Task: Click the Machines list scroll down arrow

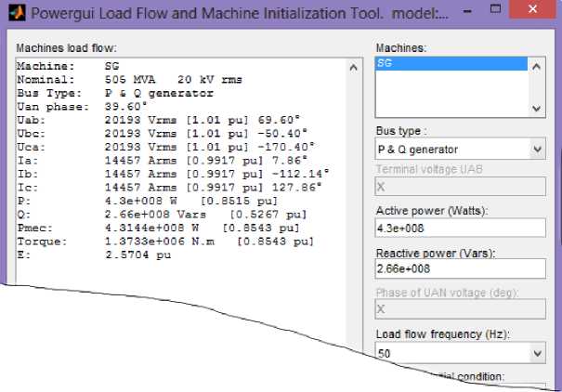Action: tap(536, 108)
